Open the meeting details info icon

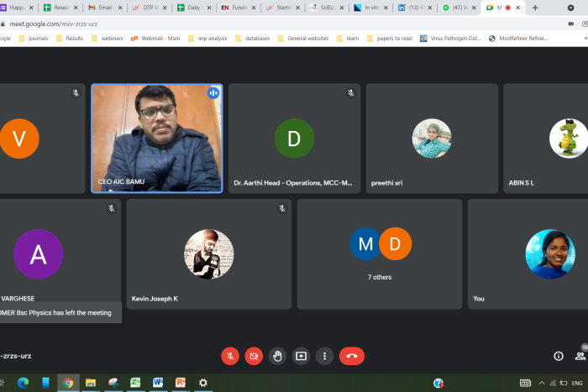point(559,356)
